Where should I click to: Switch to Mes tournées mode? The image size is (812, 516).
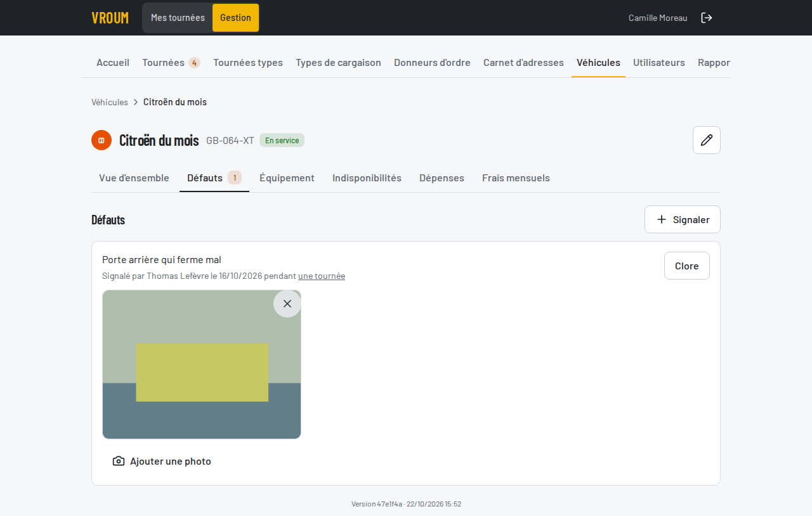point(178,18)
